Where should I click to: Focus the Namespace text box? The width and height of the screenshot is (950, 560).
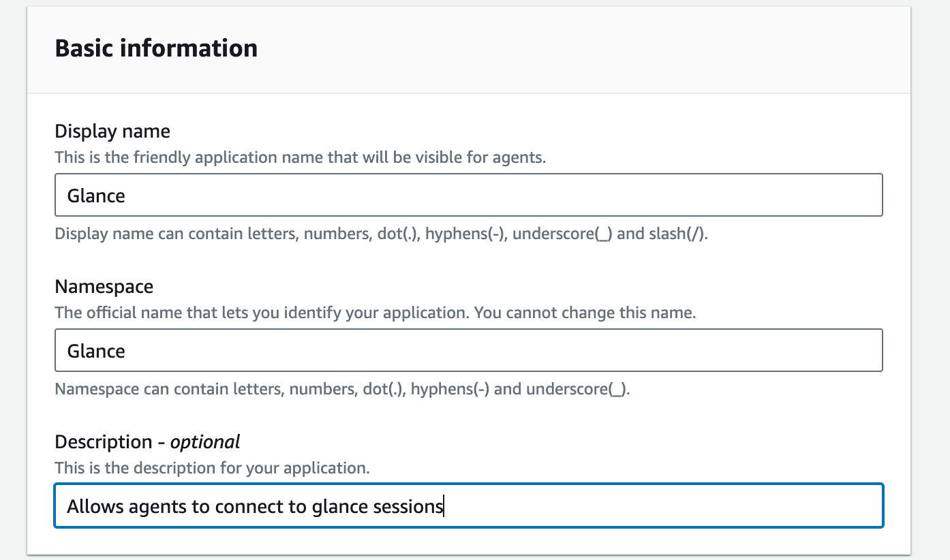point(468,351)
